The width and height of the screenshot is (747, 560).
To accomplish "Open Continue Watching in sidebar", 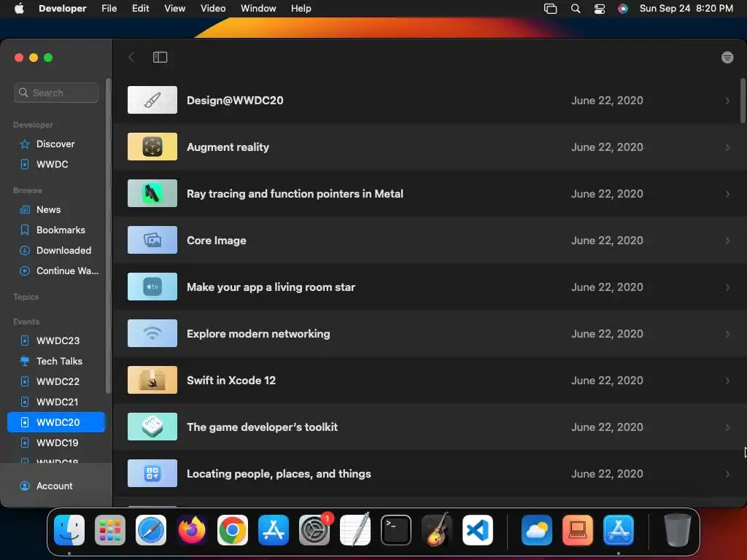I will 56,271.
